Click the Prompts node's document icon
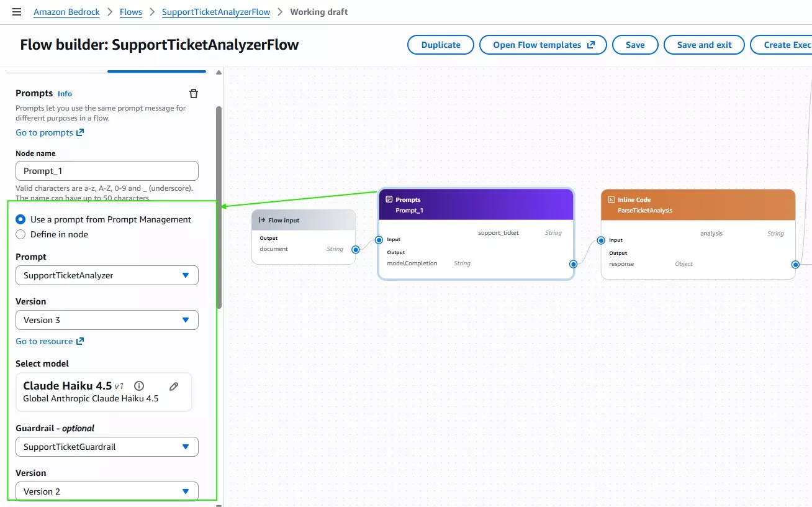 (x=389, y=199)
